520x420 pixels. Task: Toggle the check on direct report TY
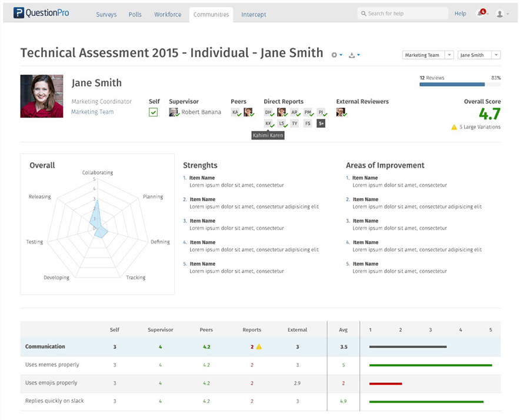pyautogui.click(x=295, y=123)
